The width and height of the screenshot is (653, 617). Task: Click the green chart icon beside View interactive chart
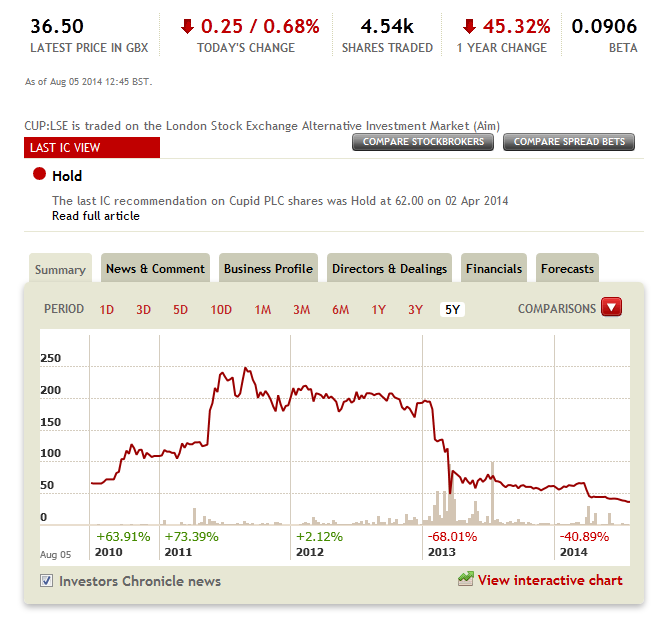[x=466, y=579]
